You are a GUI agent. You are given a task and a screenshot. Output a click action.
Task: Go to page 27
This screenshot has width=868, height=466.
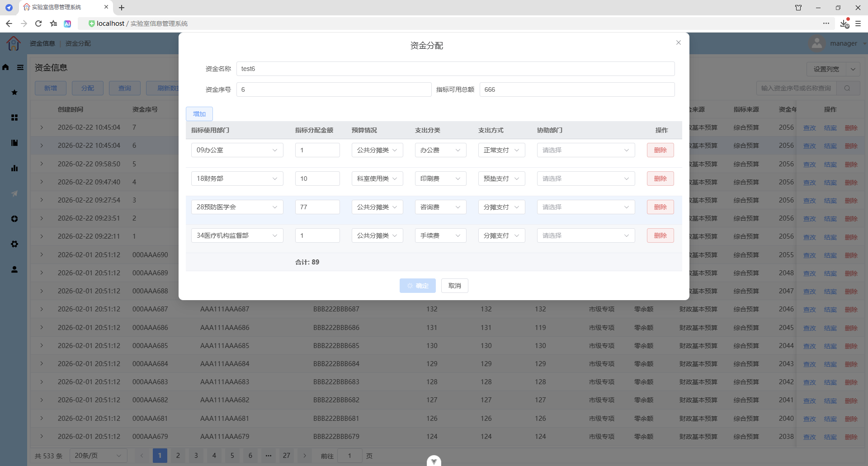[287, 456]
